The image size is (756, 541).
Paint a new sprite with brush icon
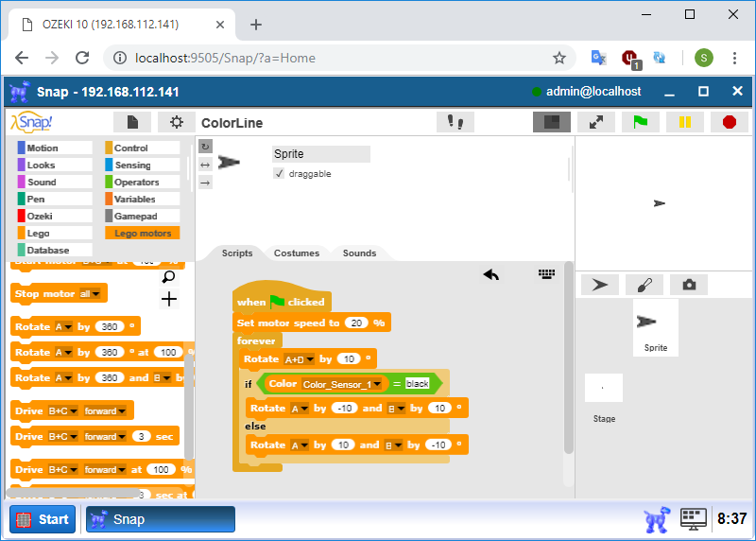[644, 285]
